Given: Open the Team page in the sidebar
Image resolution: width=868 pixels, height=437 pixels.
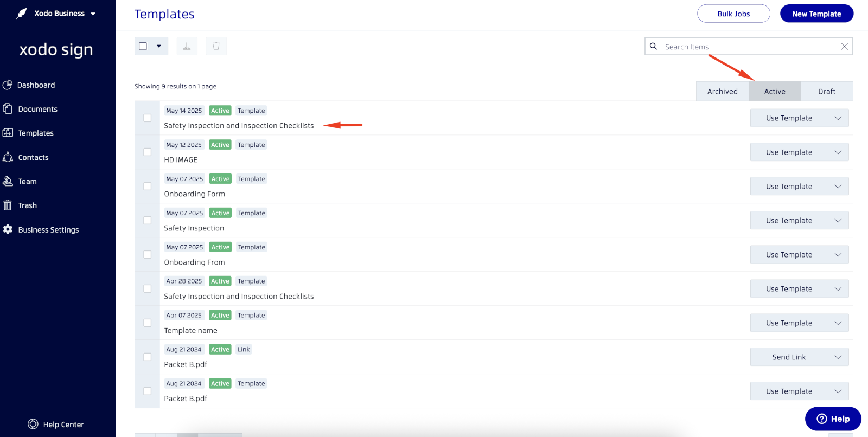Looking at the screenshot, I should [x=28, y=182].
